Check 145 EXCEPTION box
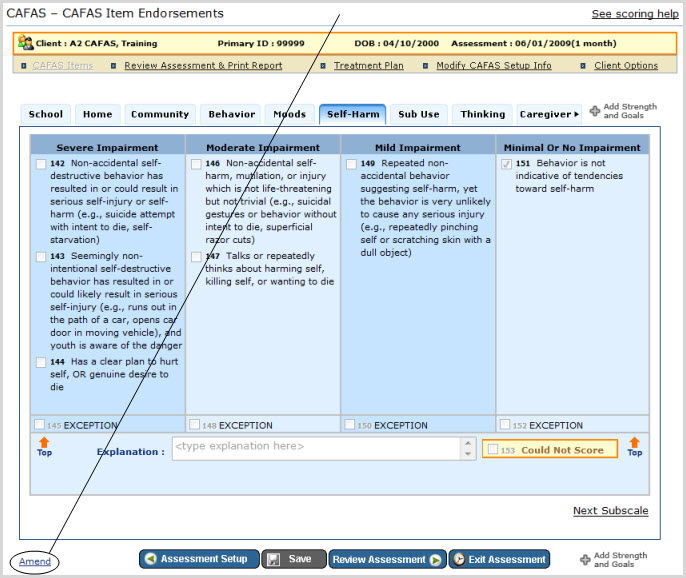 [x=39, y=424]
